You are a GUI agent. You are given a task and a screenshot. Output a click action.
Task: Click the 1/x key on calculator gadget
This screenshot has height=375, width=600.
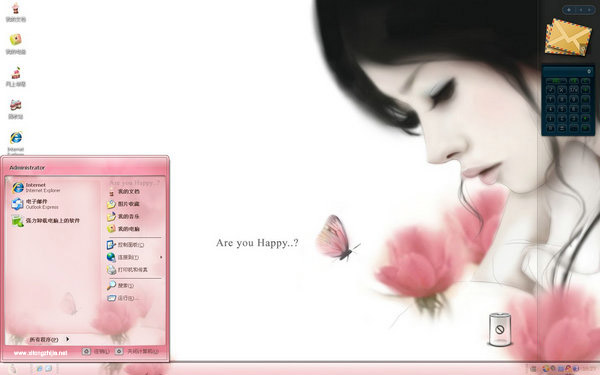coord(574,90)
